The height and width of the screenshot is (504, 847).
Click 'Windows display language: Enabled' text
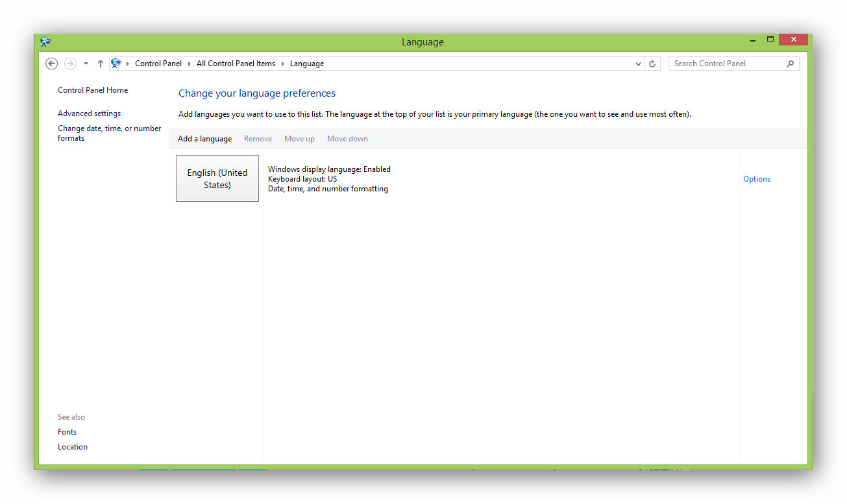(x=329, y=169)
